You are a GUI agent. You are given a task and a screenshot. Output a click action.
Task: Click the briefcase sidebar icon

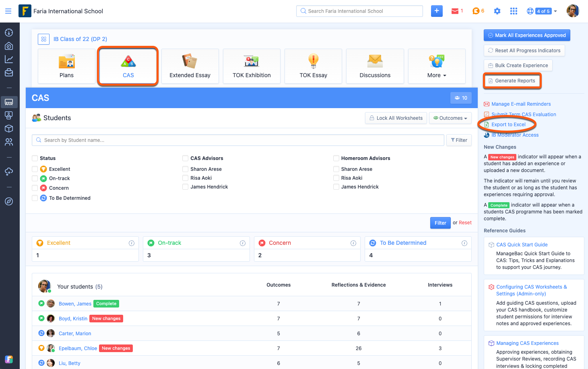(x=9, y=73)
